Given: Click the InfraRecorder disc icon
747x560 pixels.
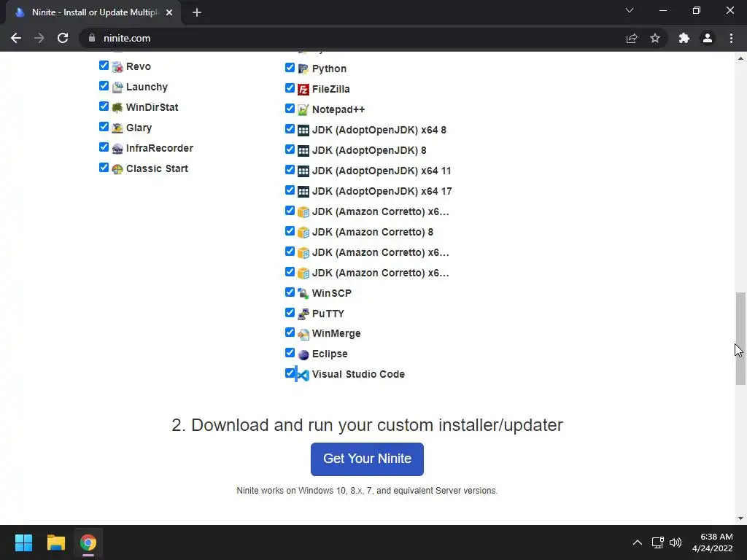Looking at the screenshot, I should click(x=117, y=149).
